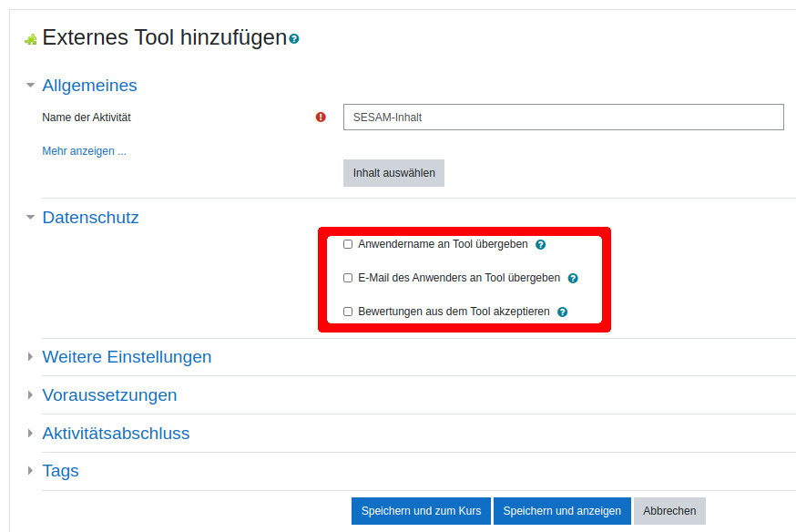Check 'E-Mail des Anwenders an Tool übergeben'
Image resolution: width=796 pixels, height=532 pixels.
click(x=347, y=278)
